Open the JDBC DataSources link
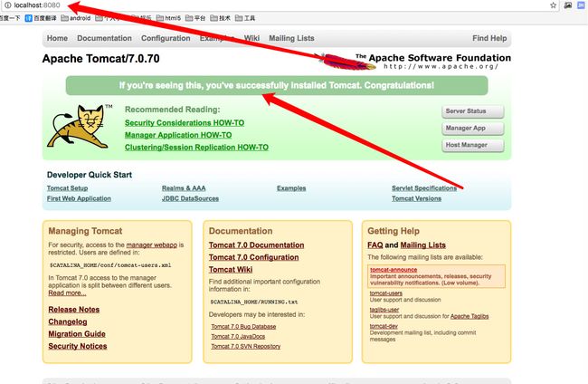This screenshot has width=588, height=384. point(190,198)
